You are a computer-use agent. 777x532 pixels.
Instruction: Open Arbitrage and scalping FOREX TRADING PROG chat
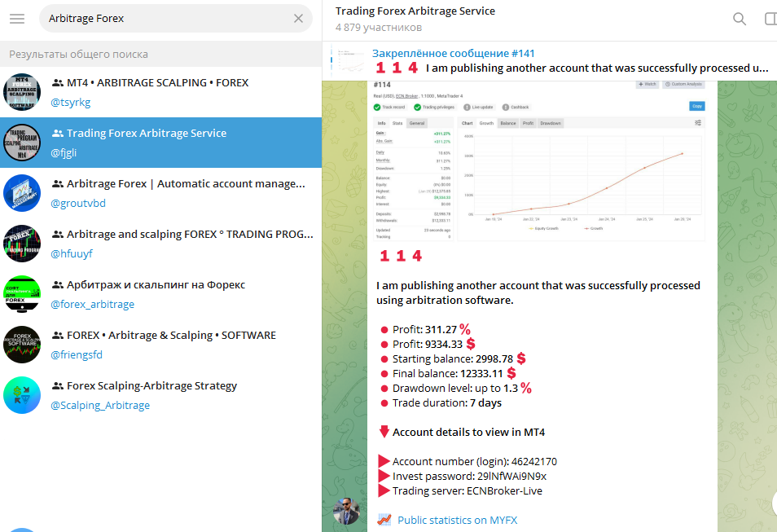click(160, 244)
